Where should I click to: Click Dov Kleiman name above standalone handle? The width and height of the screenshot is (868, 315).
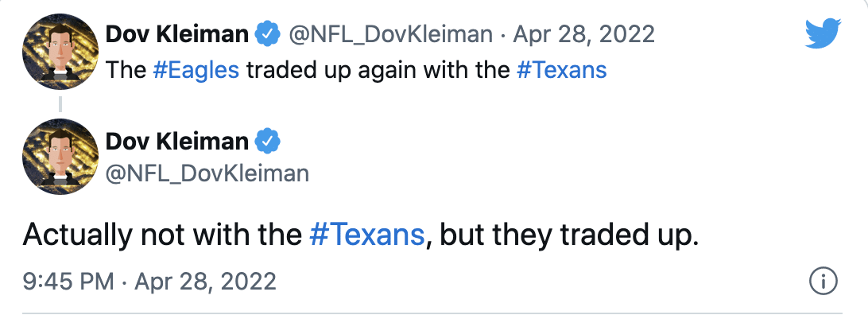pyautogui.click(x=176, y=142)
